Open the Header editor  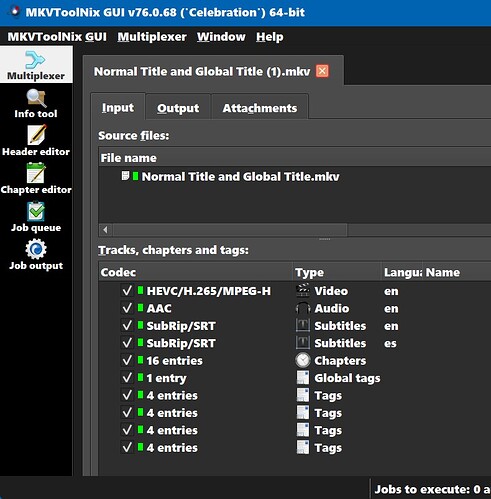pos(36,141)
